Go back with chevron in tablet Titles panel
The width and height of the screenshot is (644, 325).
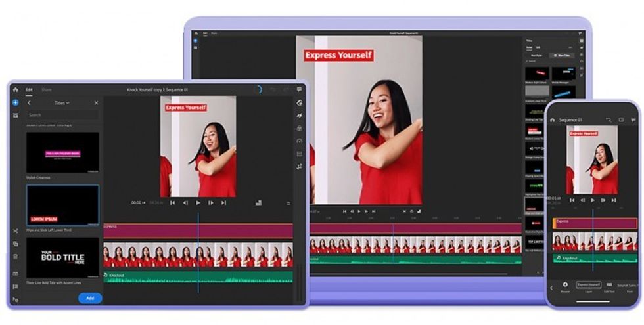pos(29,103)
